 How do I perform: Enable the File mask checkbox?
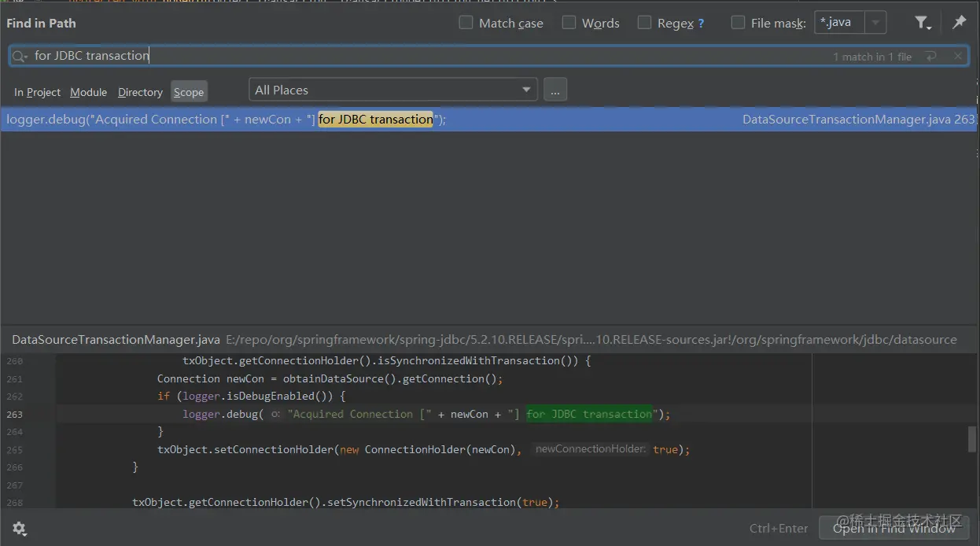(x=738, y=23)
